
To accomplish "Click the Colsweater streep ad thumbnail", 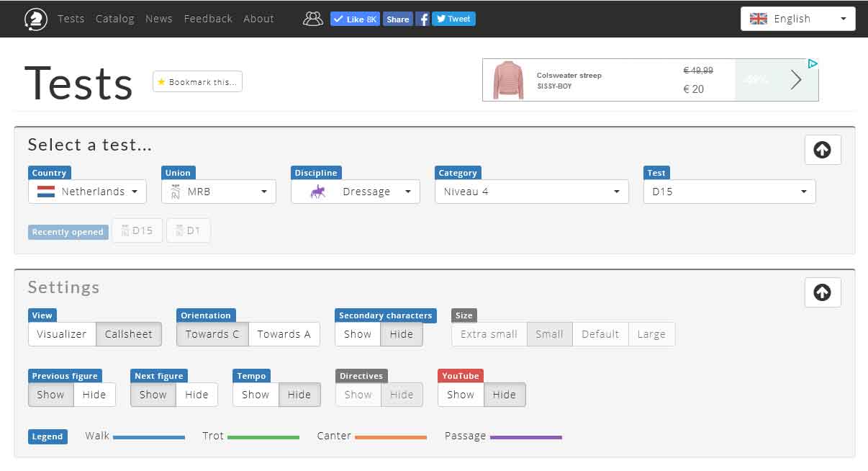I will pos(509,80).
